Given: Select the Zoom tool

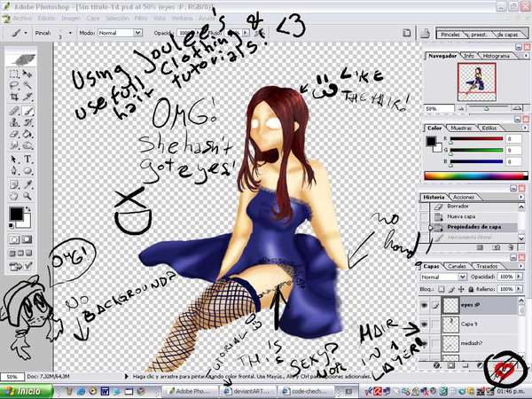Looking at the screenshot, I should click(x=27, y=196).
